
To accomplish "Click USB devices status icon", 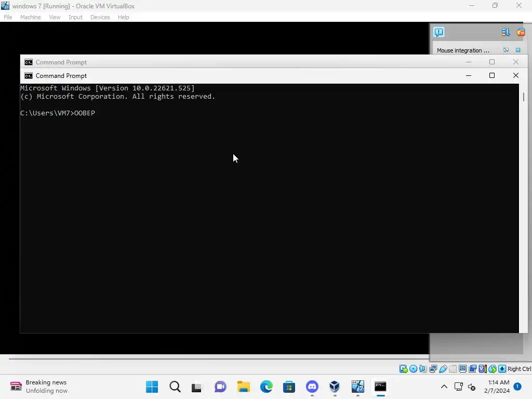I will (443, 369).
